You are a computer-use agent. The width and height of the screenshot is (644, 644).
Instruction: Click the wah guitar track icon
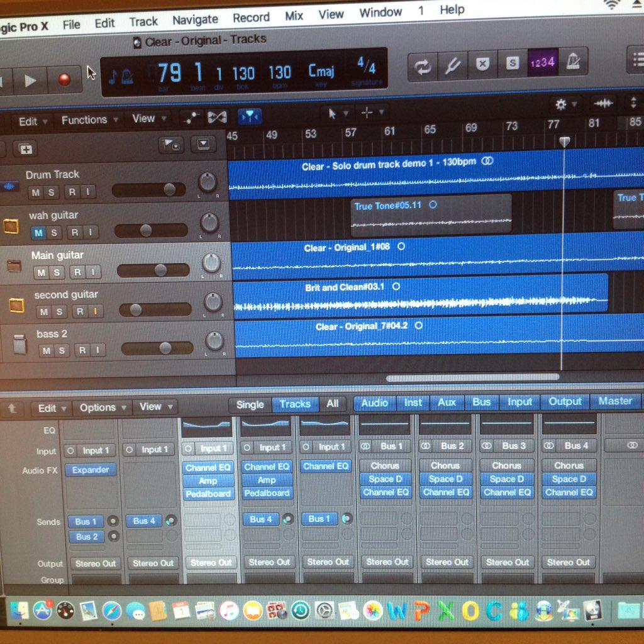pyautogui.click(x=11, y=226)
